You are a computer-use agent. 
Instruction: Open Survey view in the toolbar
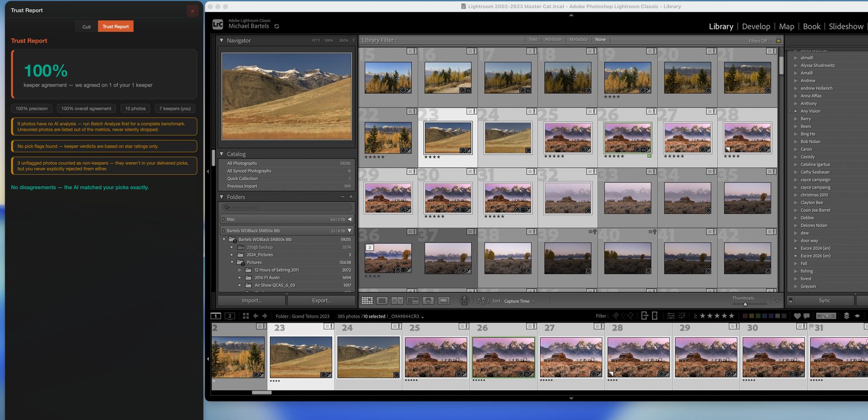coord(412,300)
